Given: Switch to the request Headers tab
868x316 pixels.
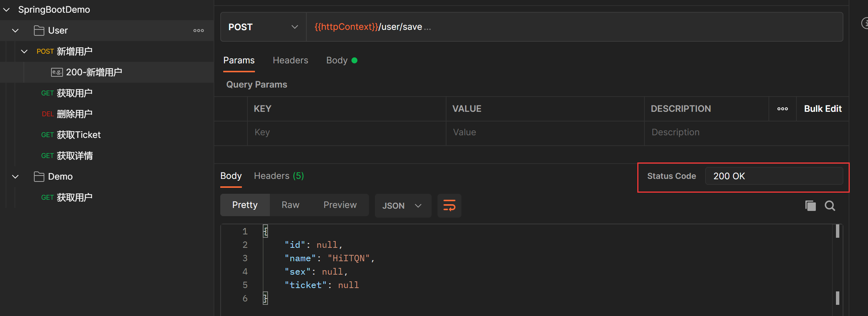Looking at the screenshot, I should 290,60.
